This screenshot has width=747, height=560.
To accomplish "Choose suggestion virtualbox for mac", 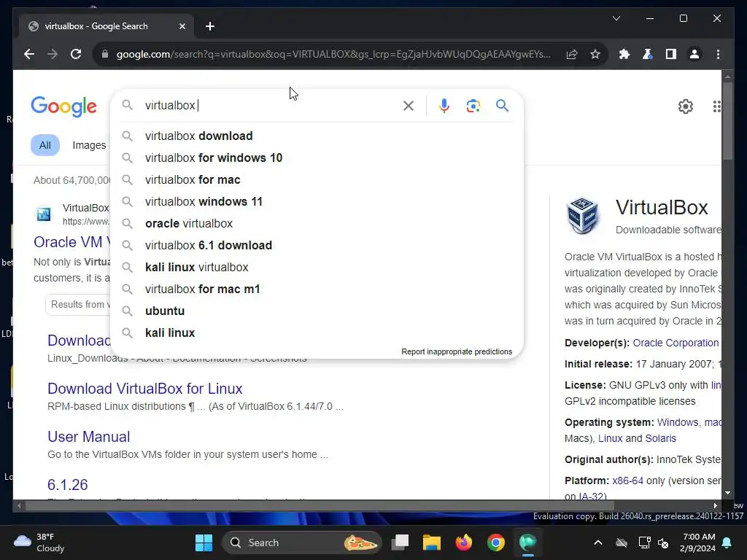I will pyautogui.click(x=317, y=179).
